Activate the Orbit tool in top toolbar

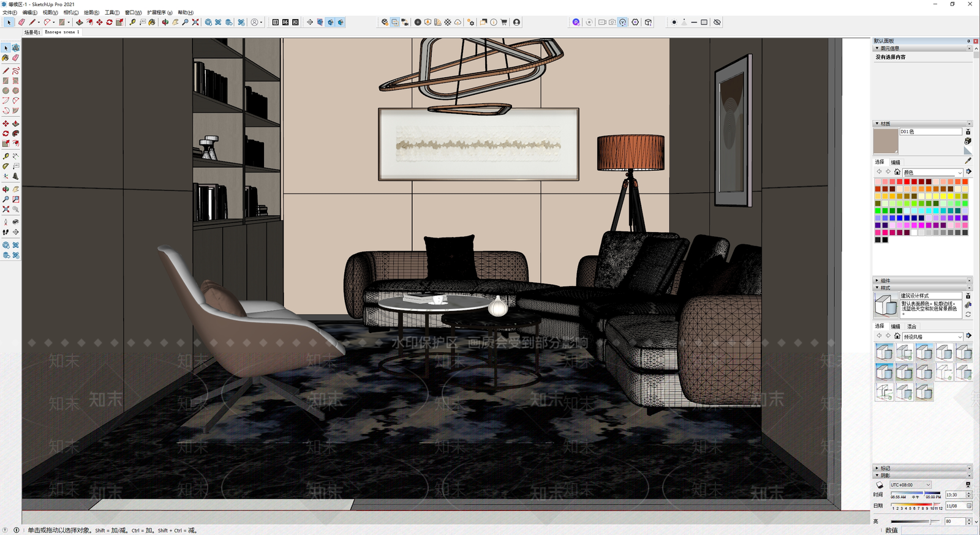click(x=165, y=22)
